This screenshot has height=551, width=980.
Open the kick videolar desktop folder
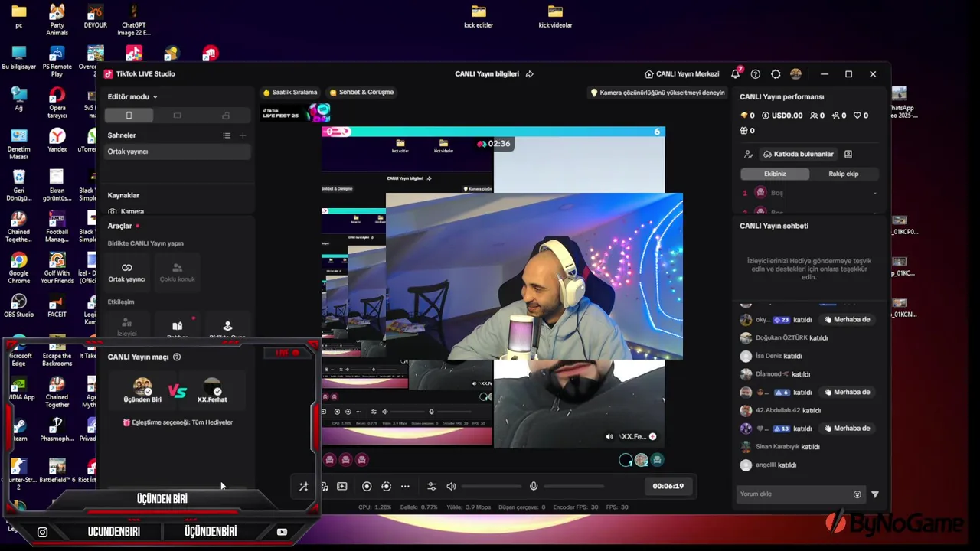click(555, 16)
